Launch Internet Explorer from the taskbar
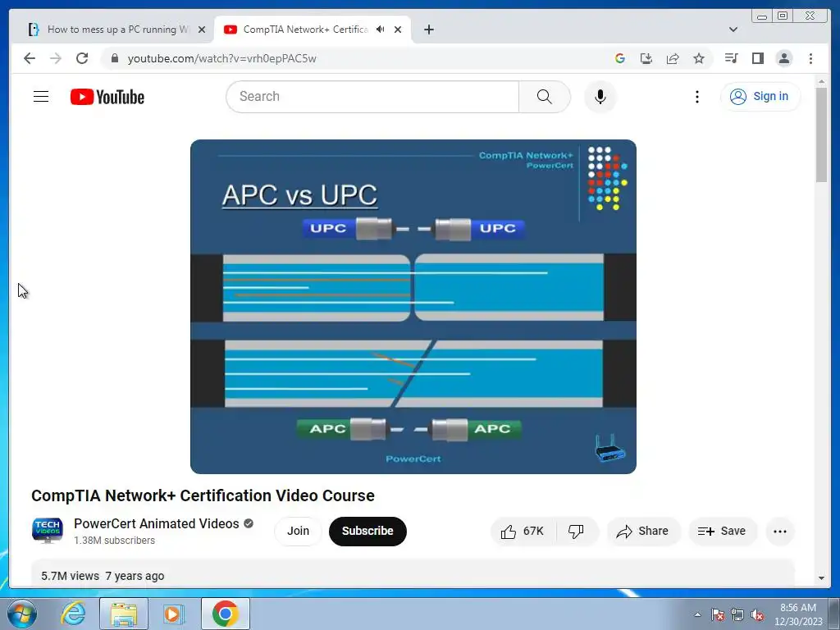 pyautogui.click(x=73, y=614)
